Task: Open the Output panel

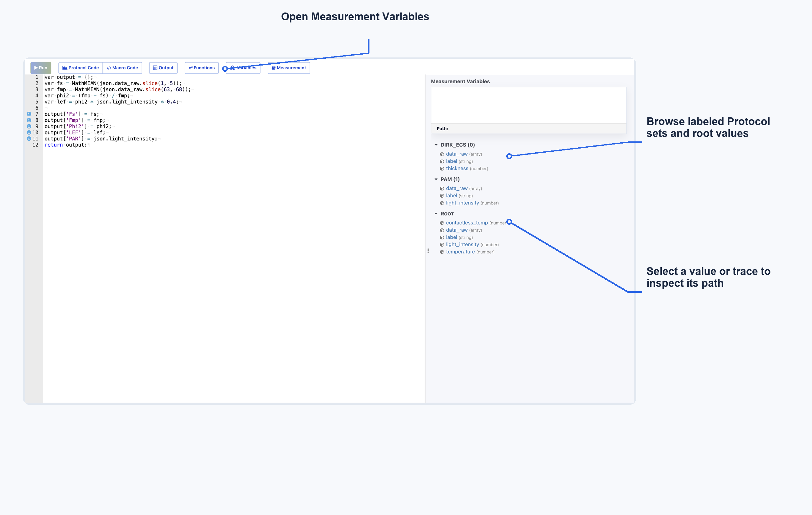Action: pyautogui.click(x=163, y=68)
